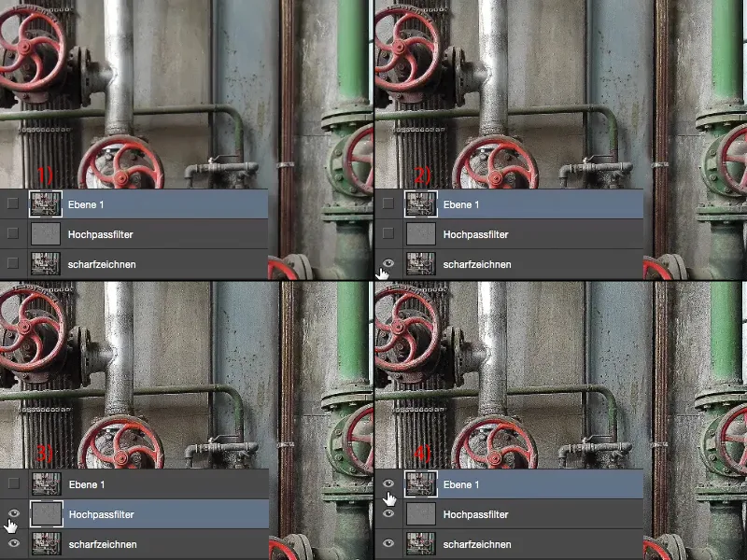Hide the Ebene 1 layer in panel 4
The width and height of the screenshot is (747, 560).
pos(388,483)
